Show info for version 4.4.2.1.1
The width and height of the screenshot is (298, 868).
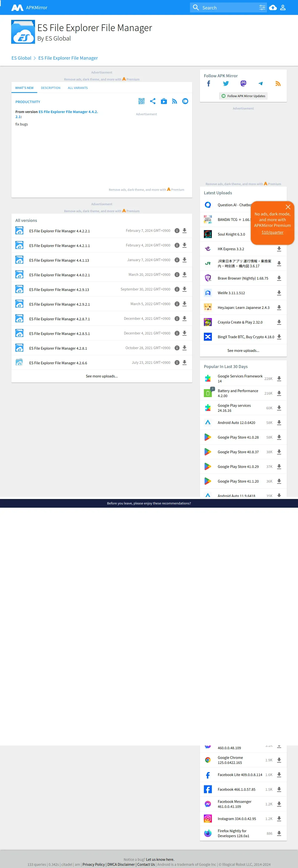point(177,245)
